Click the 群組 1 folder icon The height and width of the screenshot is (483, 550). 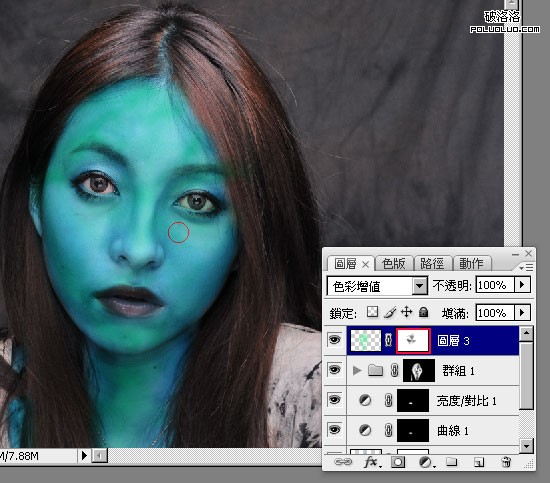point(375,370)
